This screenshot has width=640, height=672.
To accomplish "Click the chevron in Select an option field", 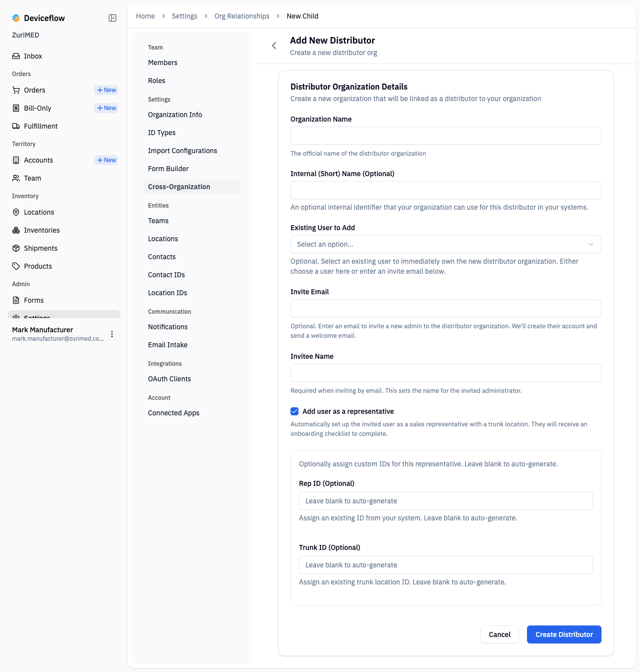I will pos(591,244).
